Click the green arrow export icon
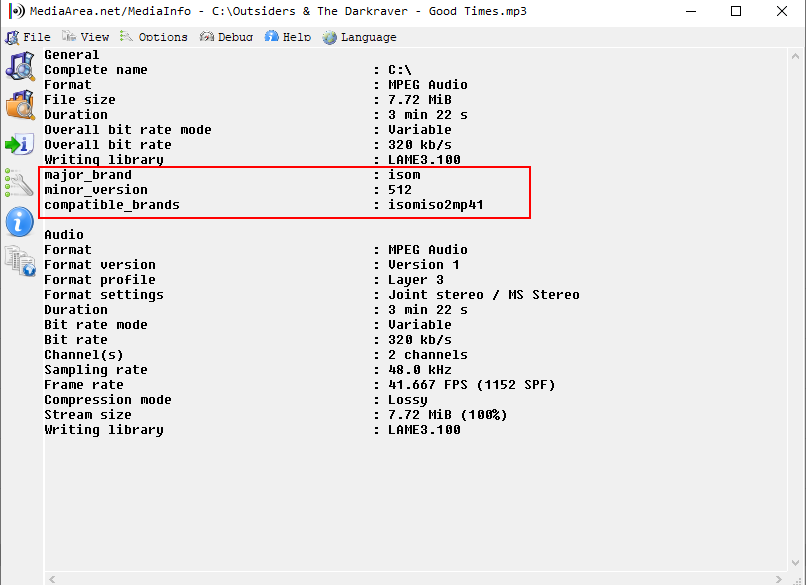806x585 pixels. [x=20, y=144]
